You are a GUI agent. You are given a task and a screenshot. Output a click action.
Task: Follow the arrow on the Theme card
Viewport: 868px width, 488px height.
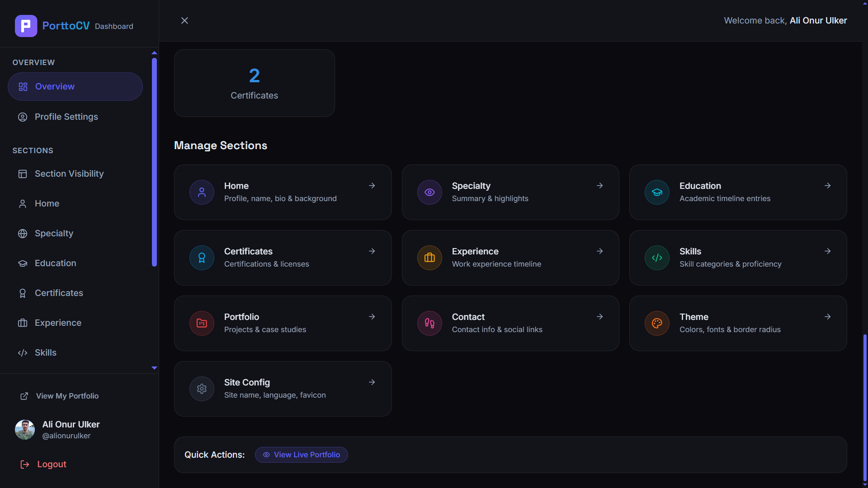coord(827,317)
